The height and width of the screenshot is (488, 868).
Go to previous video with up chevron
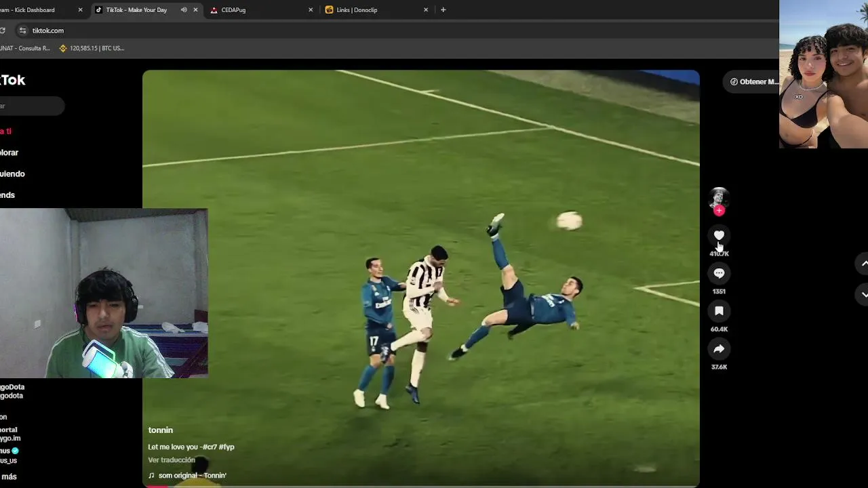[864, 263]
